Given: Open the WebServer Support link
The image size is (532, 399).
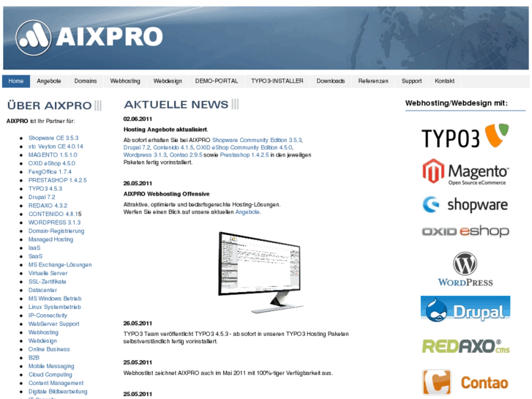Looking at the screenshot, I should [x=54, y=324].
